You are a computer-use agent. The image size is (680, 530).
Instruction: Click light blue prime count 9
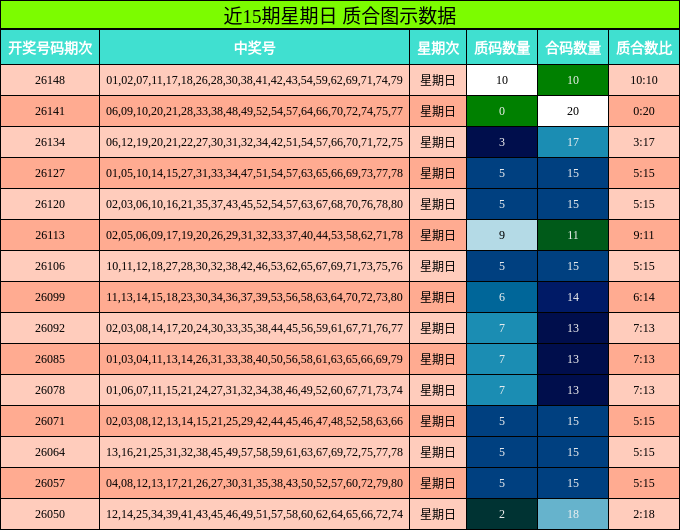(x=502, y=235)
